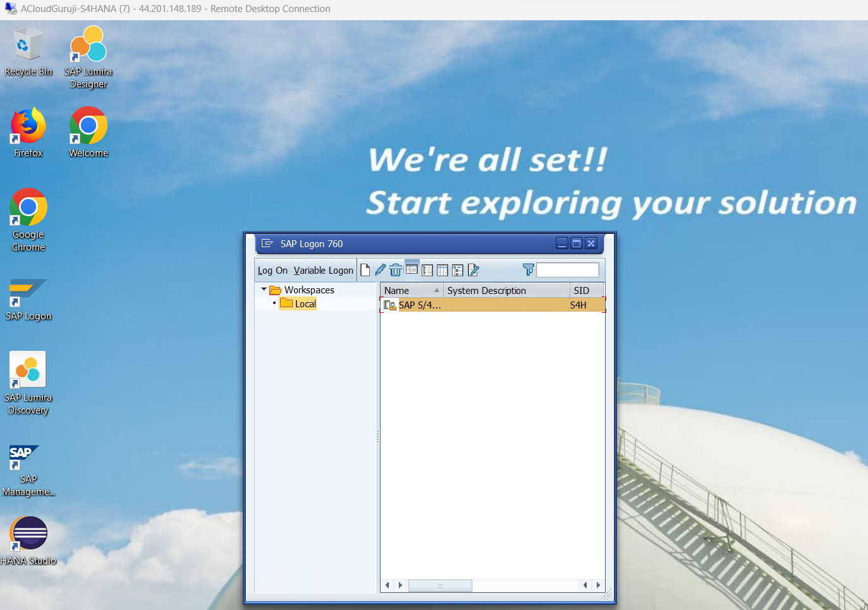Click the filter funnel icon
Screen dimensions: 868x610
529,270
